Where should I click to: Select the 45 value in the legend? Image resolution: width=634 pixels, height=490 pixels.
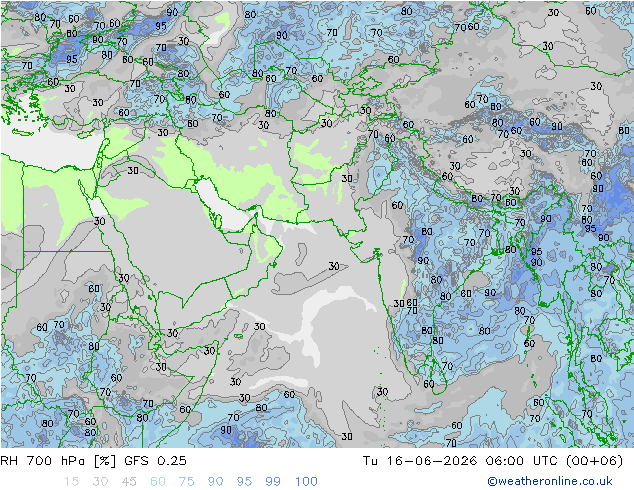coord(129,482)
